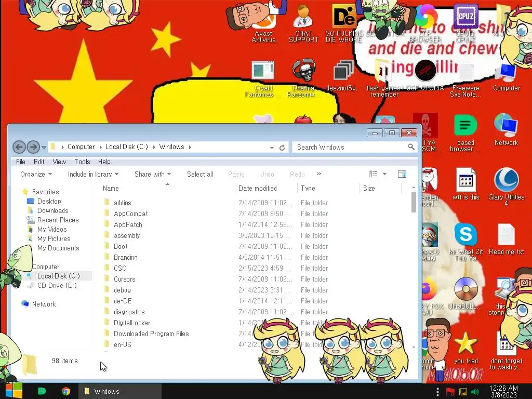Sort by Date modified column header
This screenshot has height=399, width=532.
pyautogui.click(x=266, y=188)
